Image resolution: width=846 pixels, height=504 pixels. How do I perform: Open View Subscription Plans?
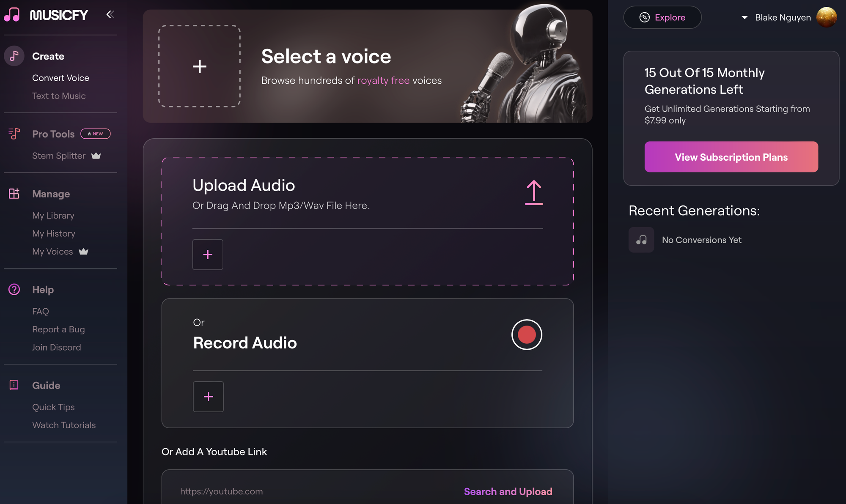click(x=731, y=157)
